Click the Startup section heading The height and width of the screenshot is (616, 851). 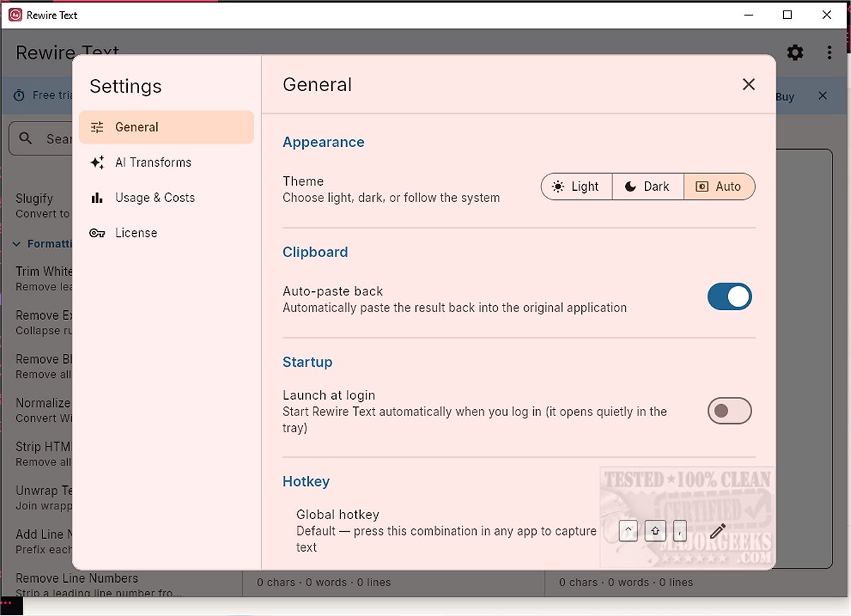coord(307,362)
